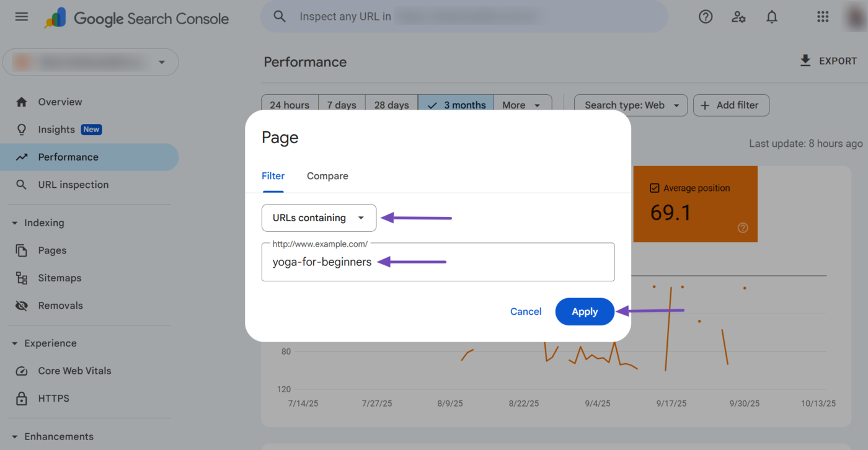Open the Google apps grid

823,17
